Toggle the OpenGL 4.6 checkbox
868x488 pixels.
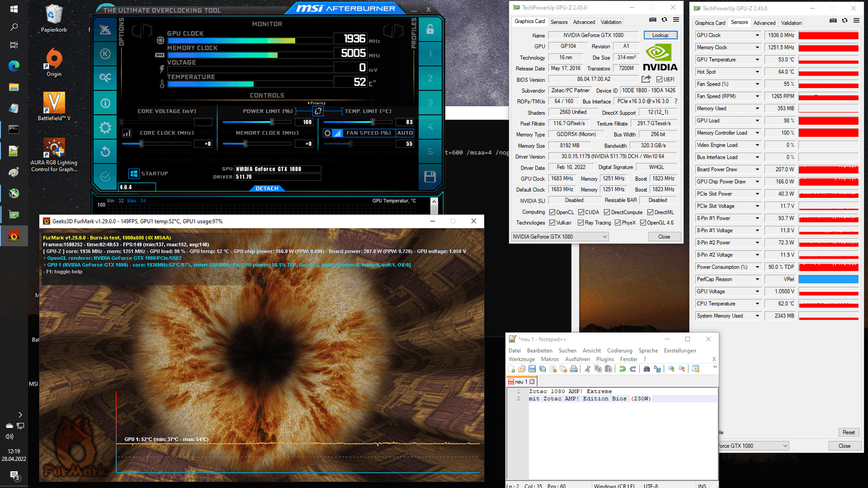click(643, 223)
